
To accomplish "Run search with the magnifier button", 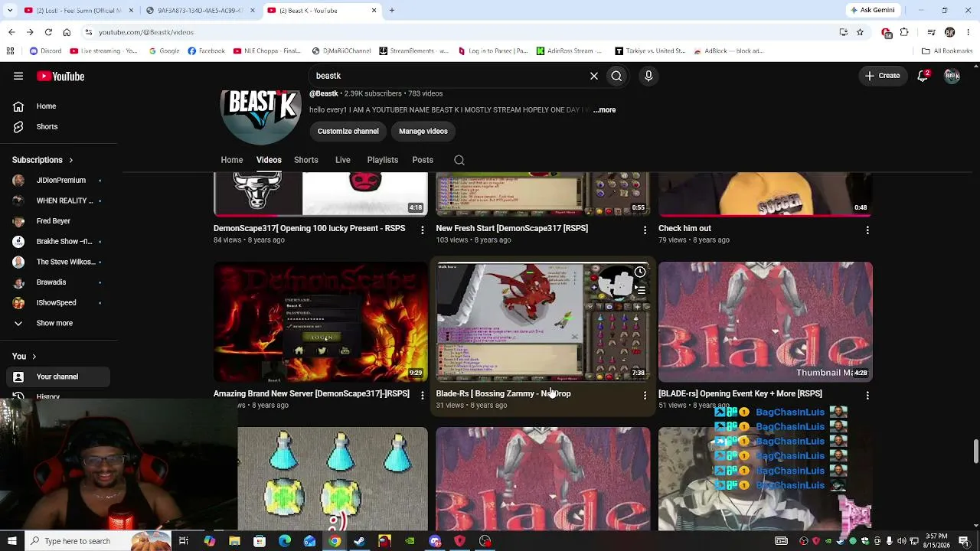I will click(616, 76).
